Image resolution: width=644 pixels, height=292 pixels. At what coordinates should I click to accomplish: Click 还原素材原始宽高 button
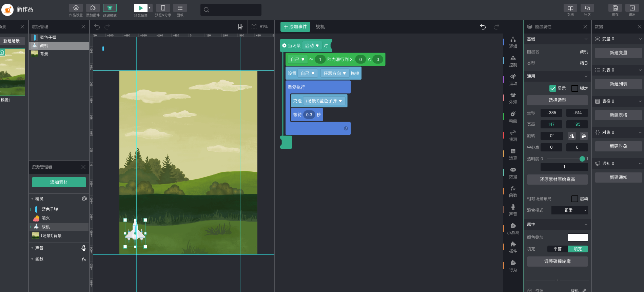click(558, 180)
